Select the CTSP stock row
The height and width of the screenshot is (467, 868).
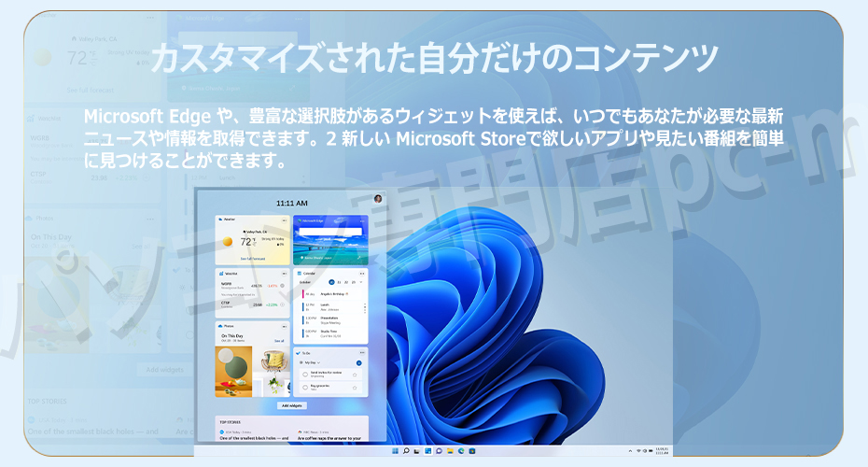click(x=252, y=304)
